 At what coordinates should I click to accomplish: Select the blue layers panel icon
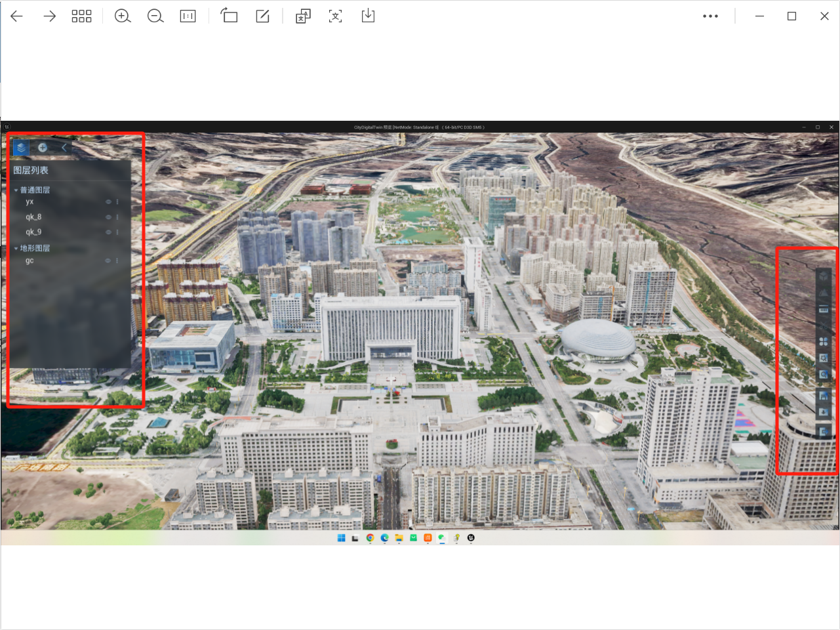coord(21,148)
